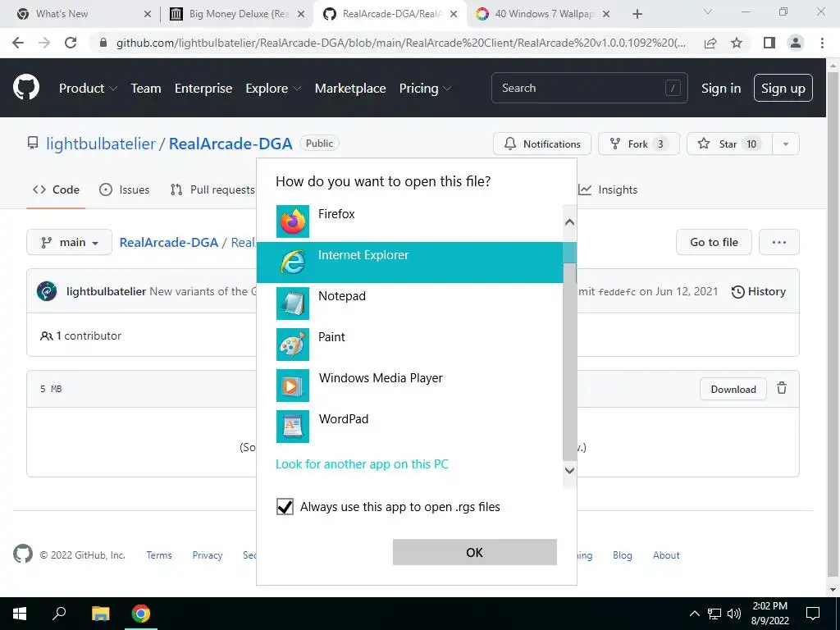Open Marketplace in GitHub header
Screen dimensions: 840x630
click(350, 89)
